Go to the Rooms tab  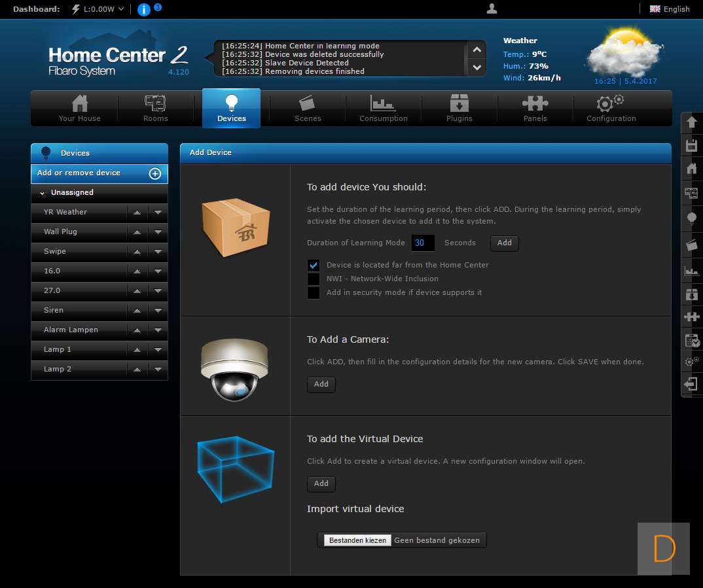pyautogui.click(x=156, y=109)
